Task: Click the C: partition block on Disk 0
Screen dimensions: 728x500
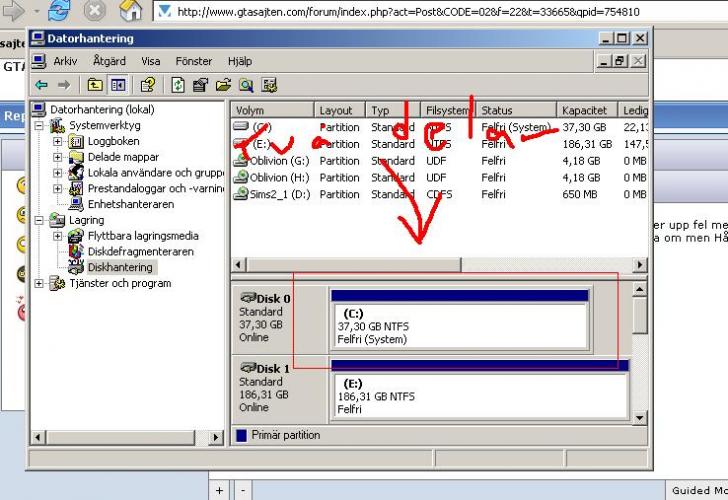Action: point(458,325)
